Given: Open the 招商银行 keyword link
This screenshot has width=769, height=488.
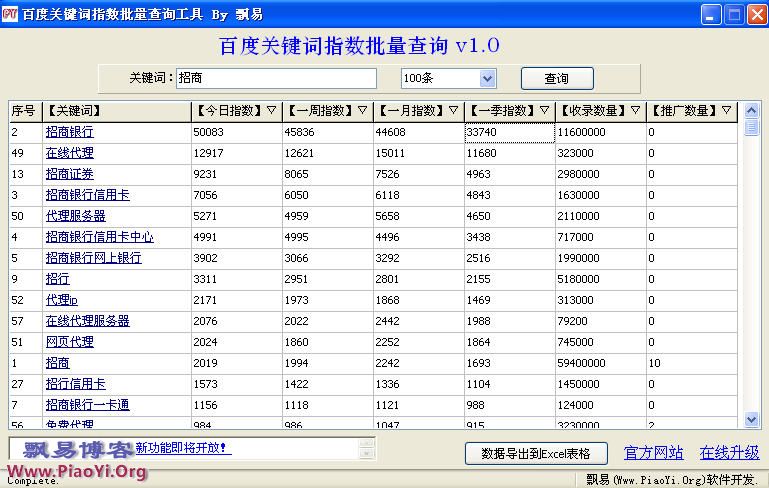Looking at the screenshot, I should coord(69,132).
